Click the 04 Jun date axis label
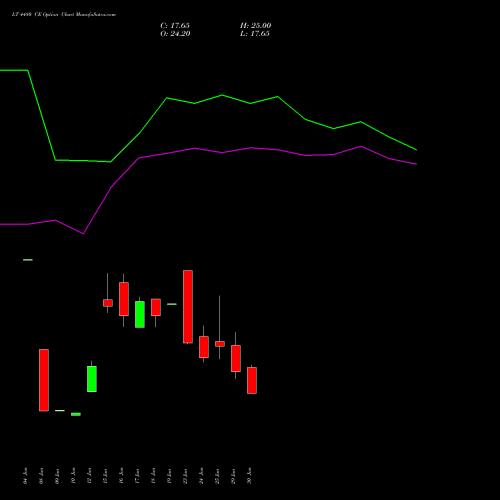Screen dimensions: 500x500 click(x=25, y=476)
